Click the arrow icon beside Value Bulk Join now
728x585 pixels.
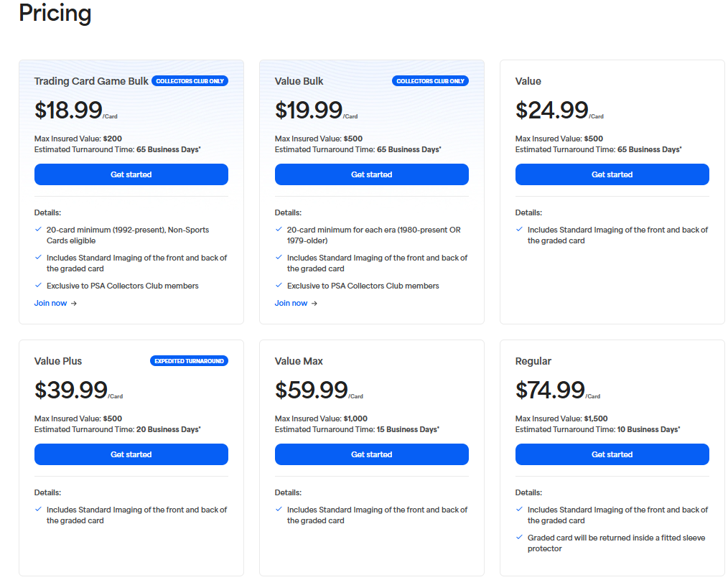point(314,304)
